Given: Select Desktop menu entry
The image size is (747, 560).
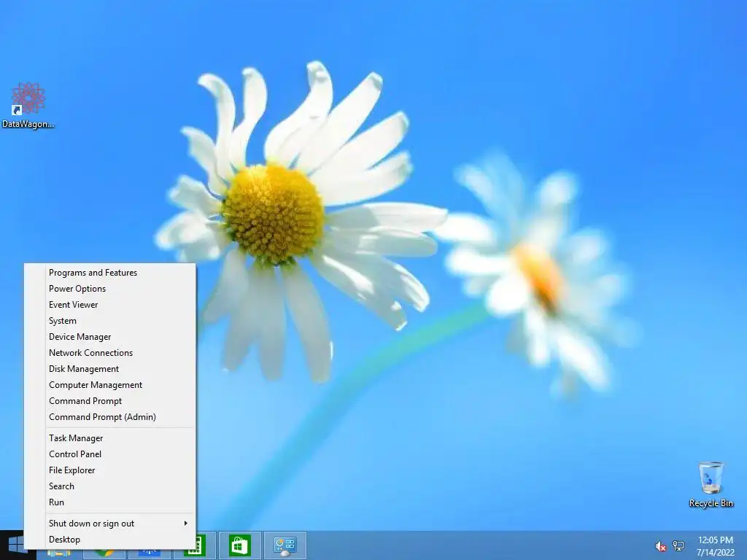Looking at the screenshot, I should (x=109, y=540).
